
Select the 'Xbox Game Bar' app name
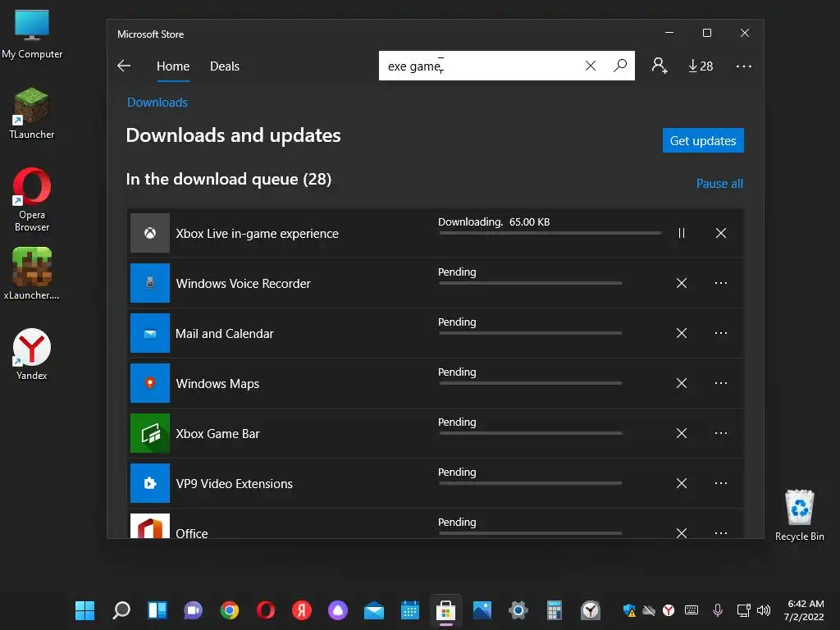(217, 433)
